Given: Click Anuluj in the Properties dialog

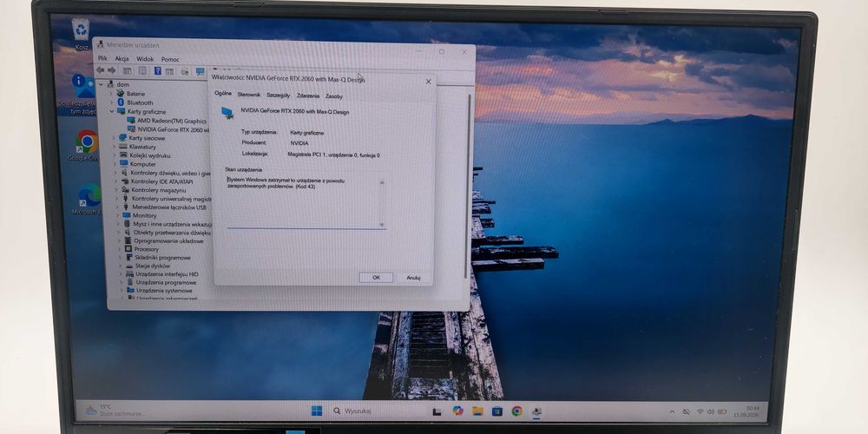Looking at the screenshot, I should pyautogui.click(x=413, y=278).
